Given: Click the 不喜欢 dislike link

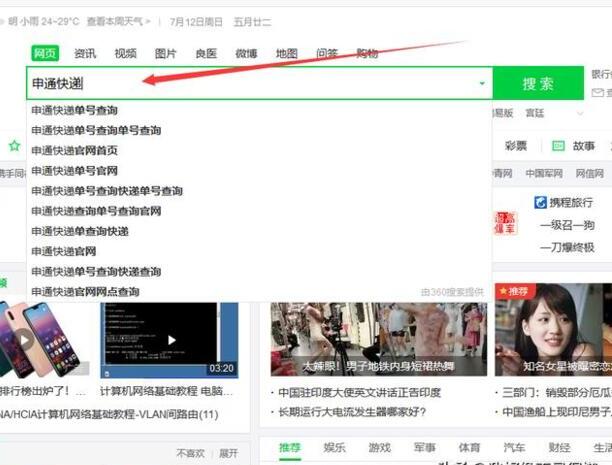Looking at the screenshot, I should coord(190,453).
